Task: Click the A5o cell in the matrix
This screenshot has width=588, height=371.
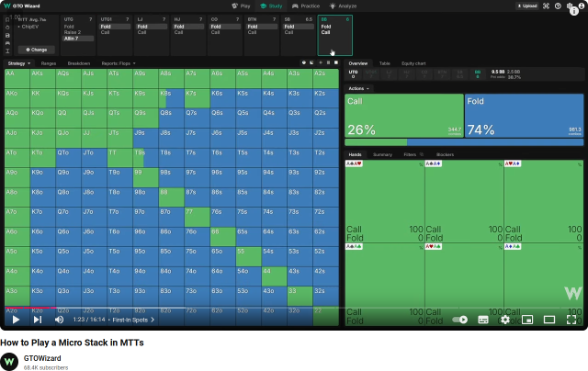Action: (17, 256)
